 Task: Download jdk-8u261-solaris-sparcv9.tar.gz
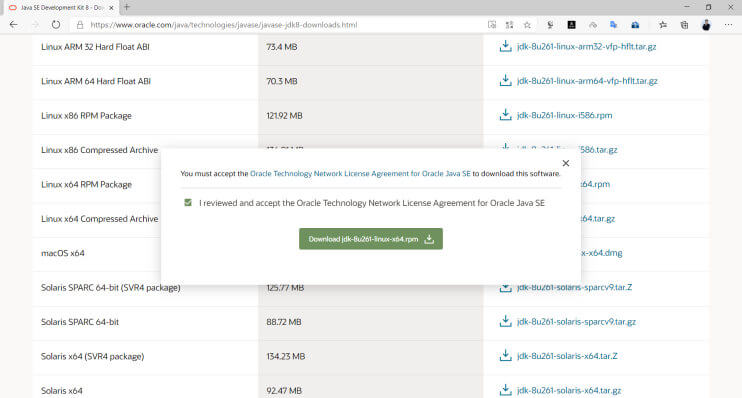point(576,322)
